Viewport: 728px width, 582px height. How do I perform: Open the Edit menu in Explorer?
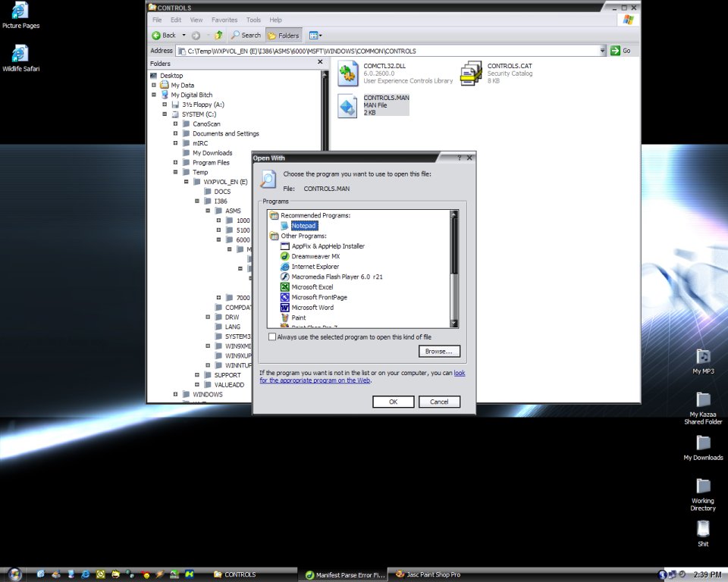tap(175, 20)
